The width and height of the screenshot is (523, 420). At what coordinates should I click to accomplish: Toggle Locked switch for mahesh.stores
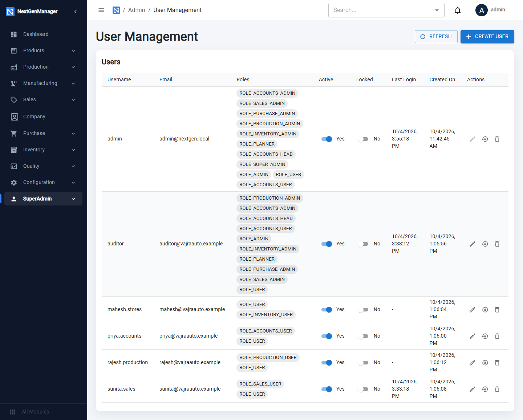(363, 310)
